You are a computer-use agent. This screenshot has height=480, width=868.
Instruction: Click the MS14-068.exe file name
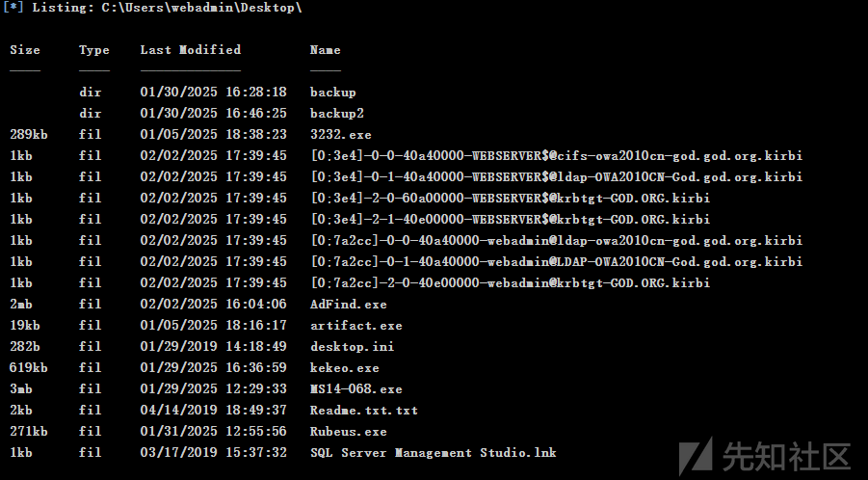355,389
